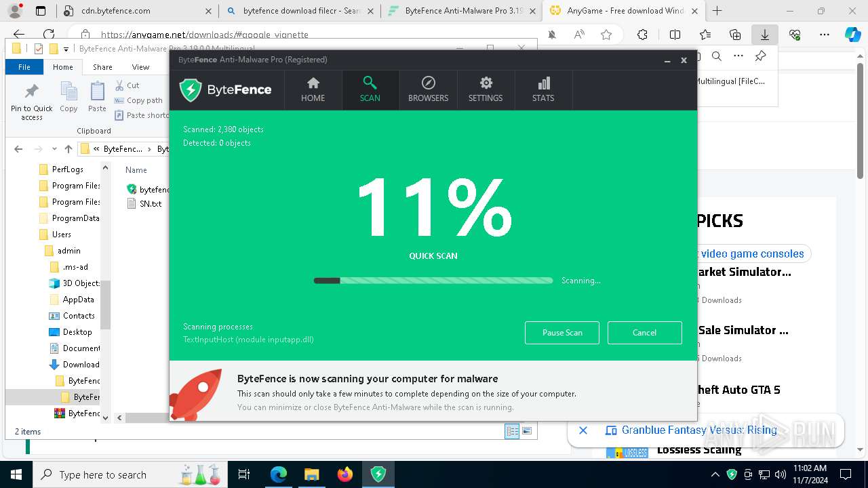Select ProgramData folder in tree
This screenshot has width=868, height=488.
(69, 218)
